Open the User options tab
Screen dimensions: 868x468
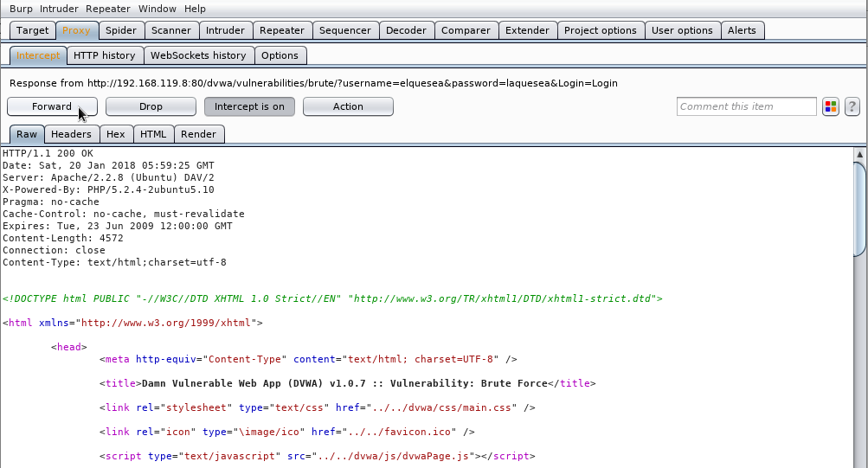pyautogui.click(x=683, y=30)
